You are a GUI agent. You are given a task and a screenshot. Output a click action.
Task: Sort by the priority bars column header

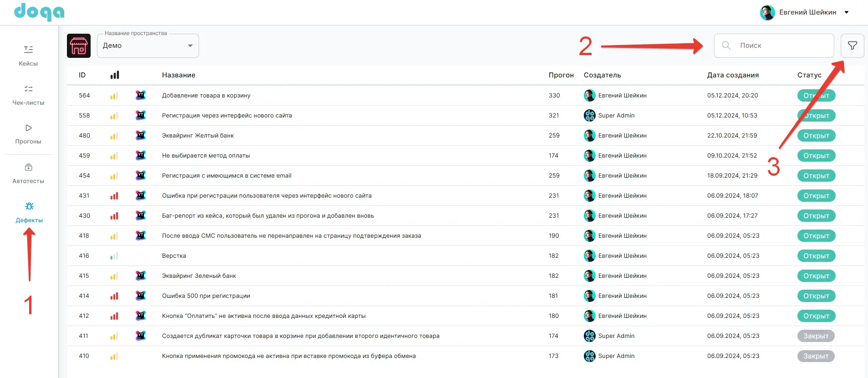click(114, 75)
